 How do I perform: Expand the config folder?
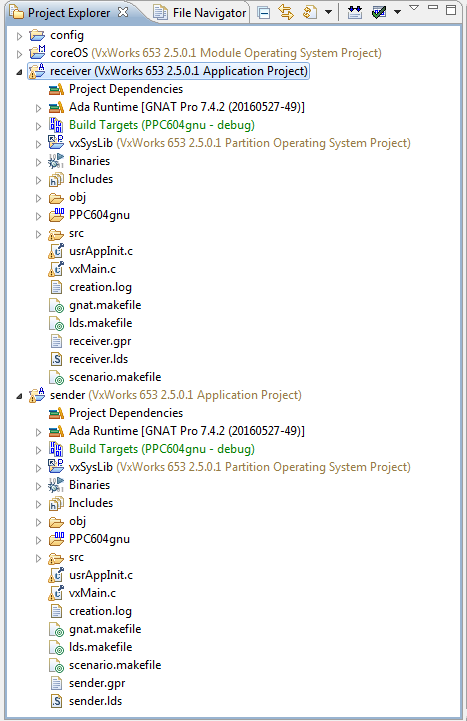tap(19, 36)
